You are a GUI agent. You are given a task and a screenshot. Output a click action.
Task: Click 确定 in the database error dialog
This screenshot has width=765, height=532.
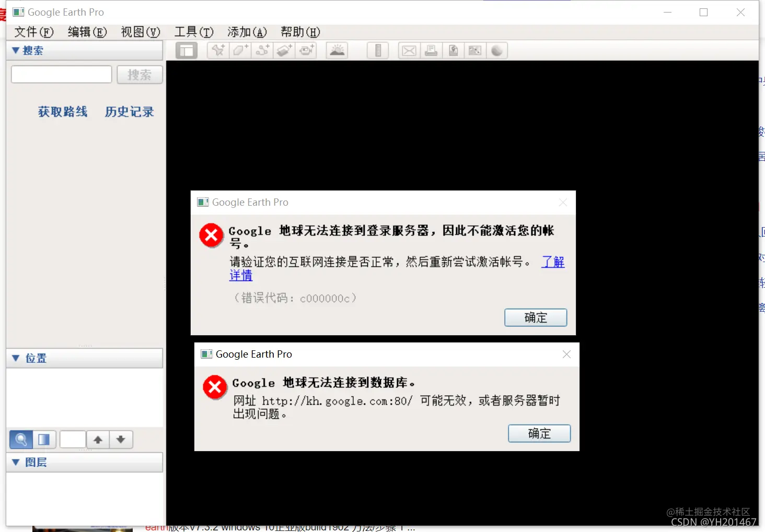point(539,433)
